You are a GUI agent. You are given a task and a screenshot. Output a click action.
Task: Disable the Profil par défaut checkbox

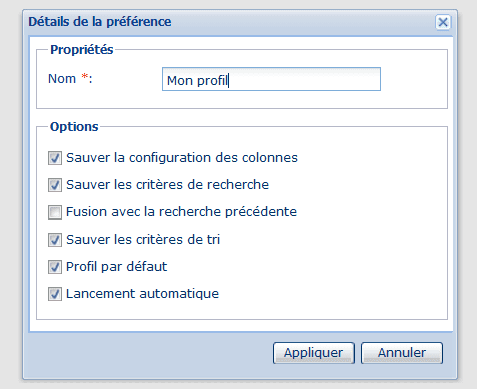[x=55, y=267]
